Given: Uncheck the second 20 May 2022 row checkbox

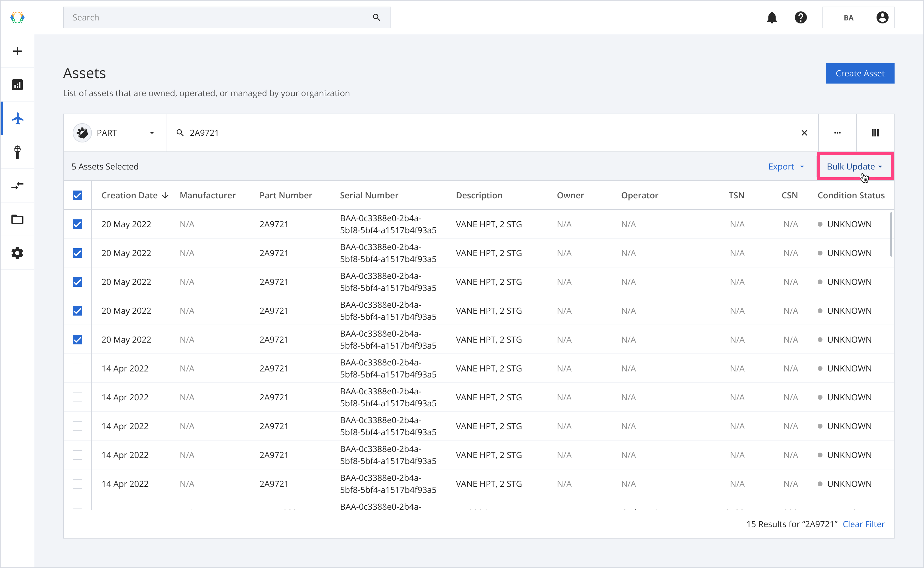Looking at the screenshot, I should pyautogui.click(x=77, y=253).
